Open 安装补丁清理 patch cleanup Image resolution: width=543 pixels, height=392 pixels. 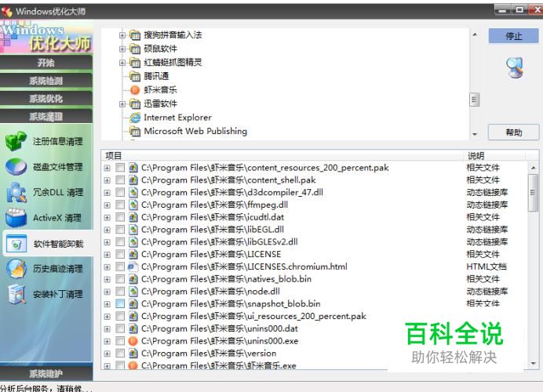tap(45, 295)
